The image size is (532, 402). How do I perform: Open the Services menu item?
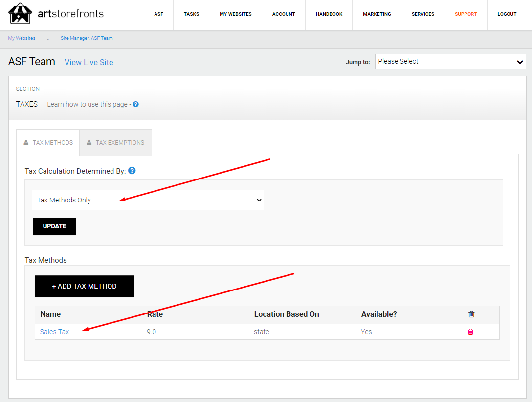pyautogui.click(x=423, y=14)
